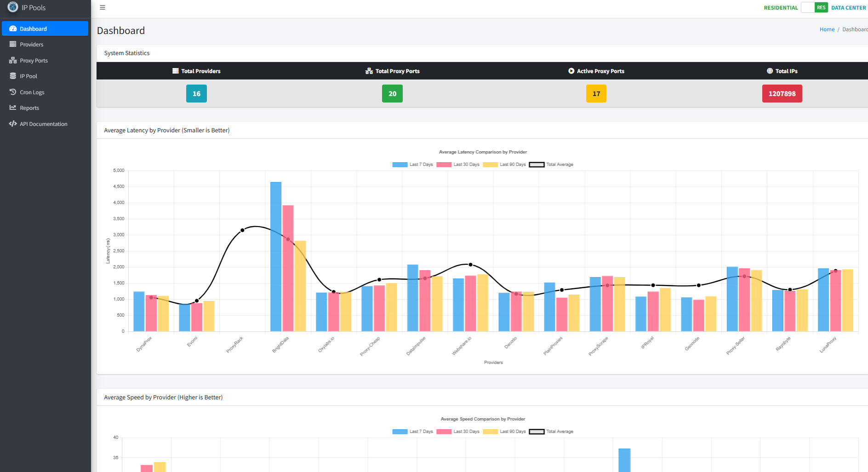Click the hamburger menu icon to collapse the sidebar
This screenshot has width=868, height=472.
point(103,7)
